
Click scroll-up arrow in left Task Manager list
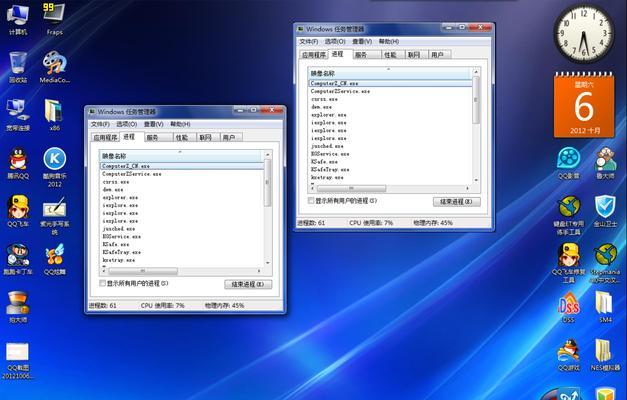(x=268, y=154)
